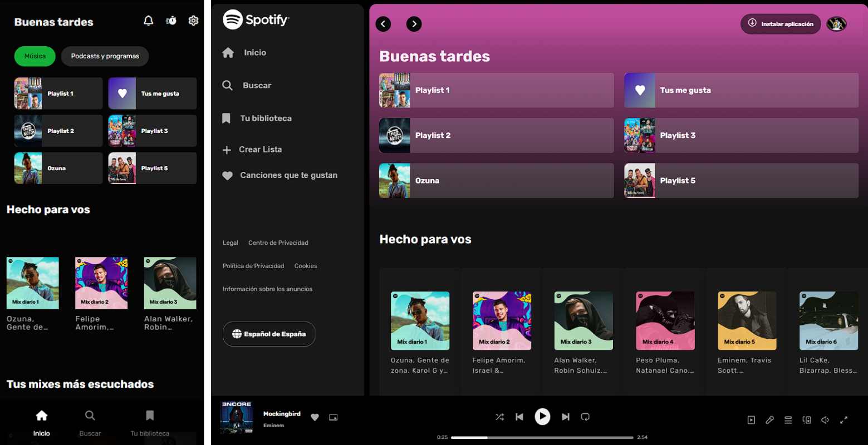
Task: Open the Cookies link
Action: click(x=306, y=266)
